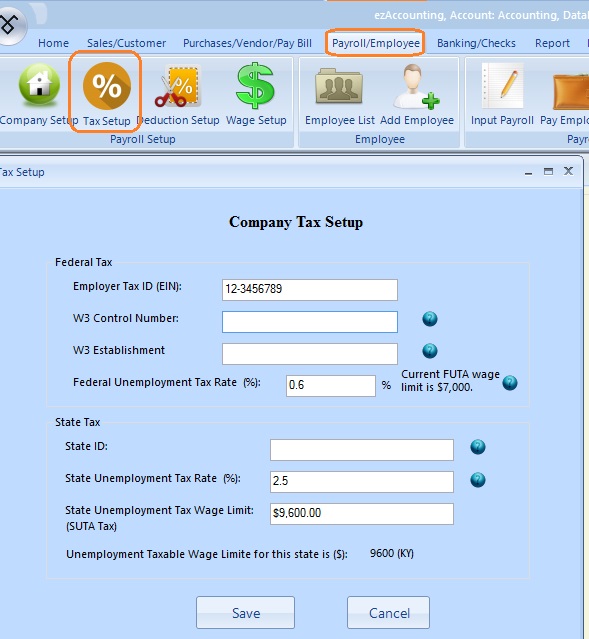Viewport: 589px width, 639px height.
Task: Edit the Federal Unemployment Tax Rate field
Action: [331, 386]
